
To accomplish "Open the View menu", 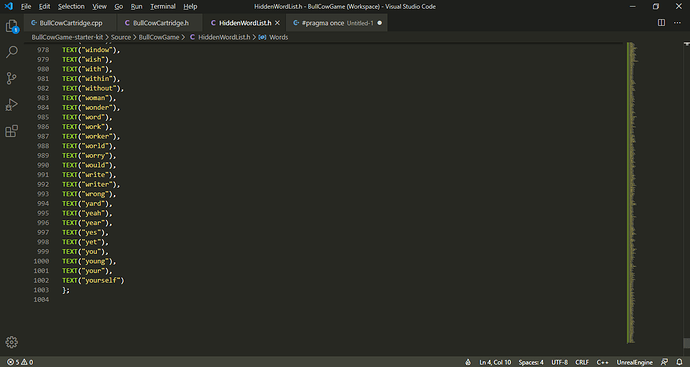I will coord(99,7).
